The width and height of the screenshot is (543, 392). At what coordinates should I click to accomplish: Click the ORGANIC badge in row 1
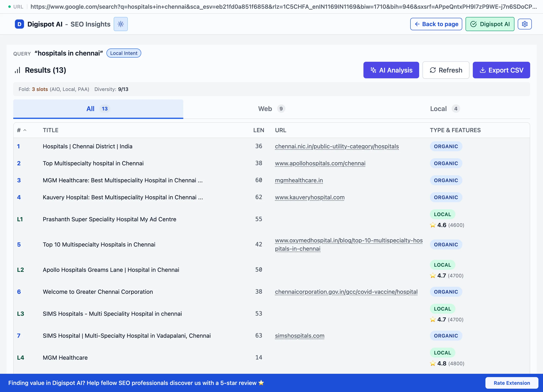446,146
